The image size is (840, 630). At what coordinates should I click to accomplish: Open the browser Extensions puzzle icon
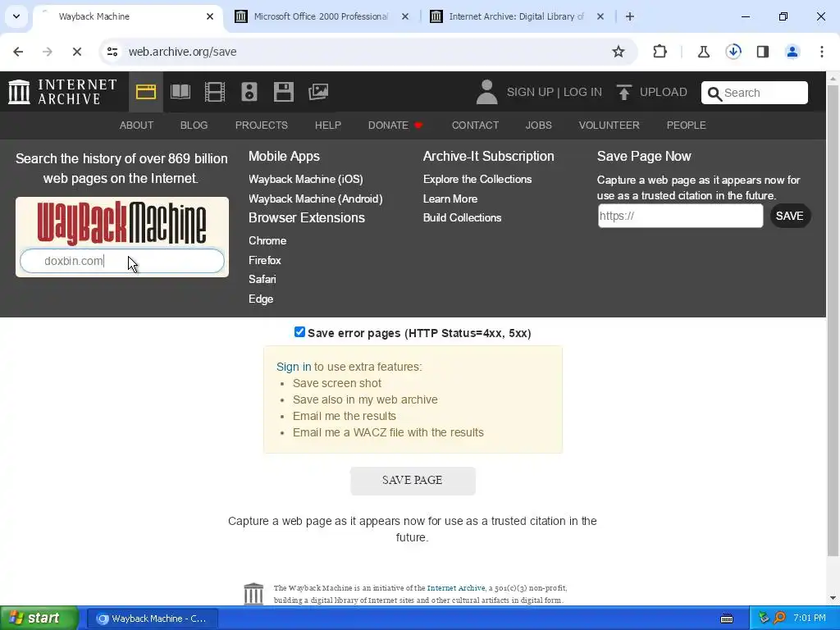660,52
